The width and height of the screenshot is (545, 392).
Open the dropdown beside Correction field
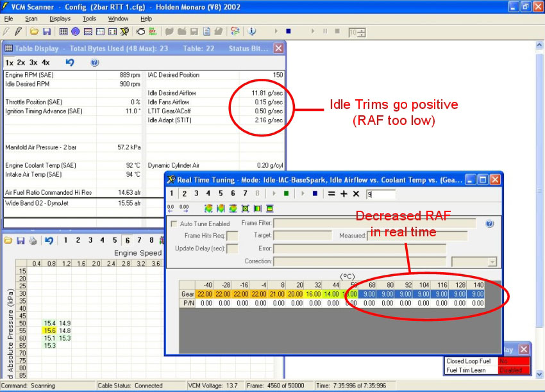point(492,262)
